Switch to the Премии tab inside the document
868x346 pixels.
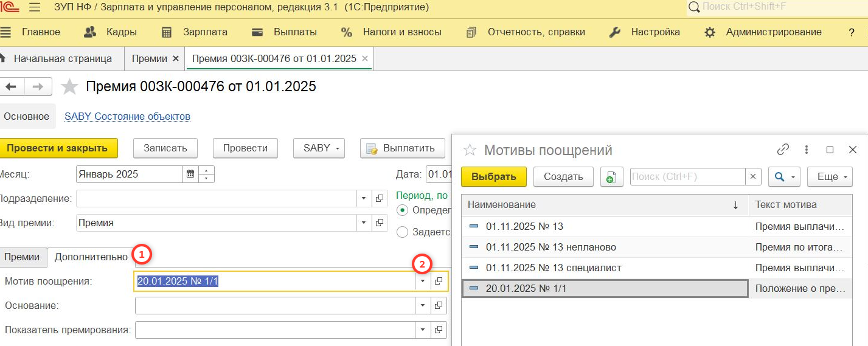(x=23, y=257)
